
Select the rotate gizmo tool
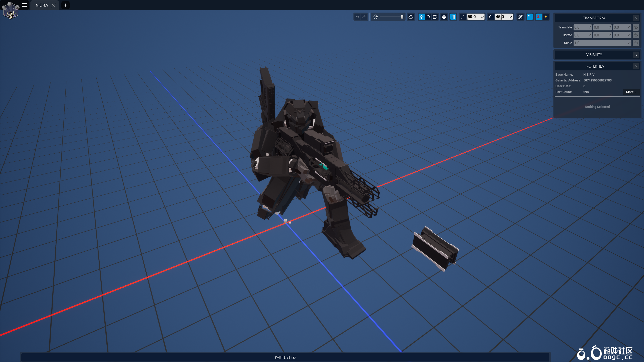pos(428,17)
